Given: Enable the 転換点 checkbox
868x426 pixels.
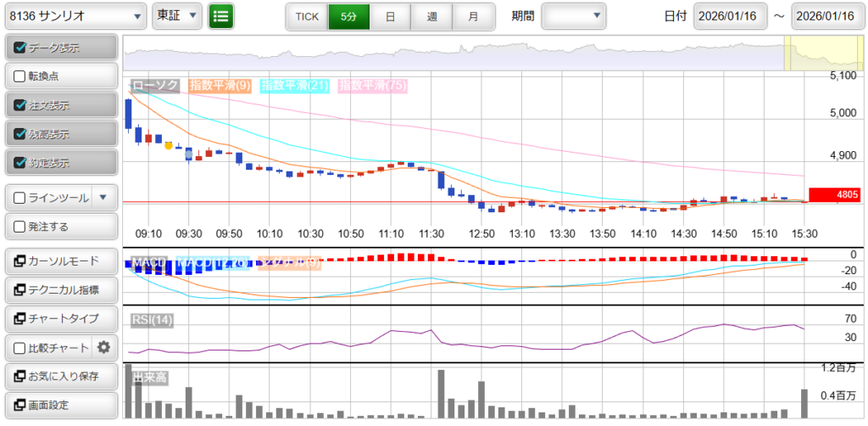Looking at the screenshot, I should pyautogui.click(x=20, y=76).
